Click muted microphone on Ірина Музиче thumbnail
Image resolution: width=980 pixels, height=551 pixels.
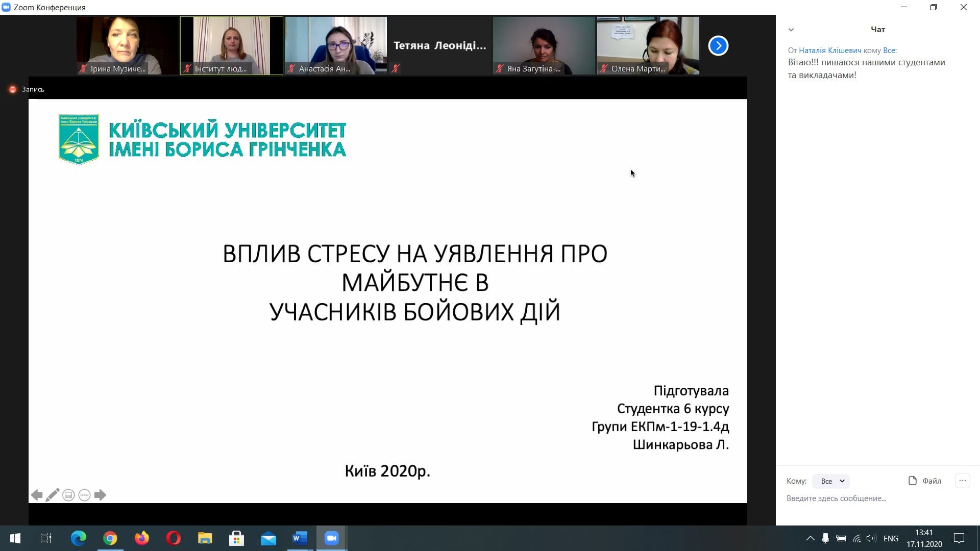point(83,68)
